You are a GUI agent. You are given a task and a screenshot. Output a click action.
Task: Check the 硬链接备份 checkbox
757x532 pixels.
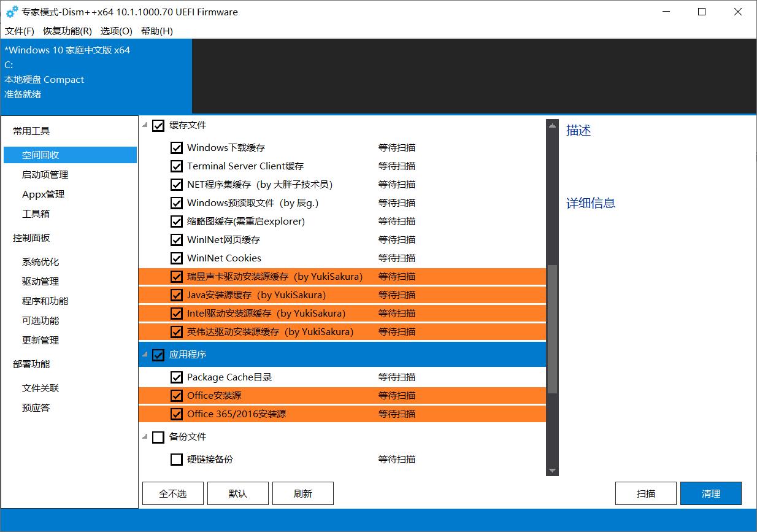coord(177,460)
